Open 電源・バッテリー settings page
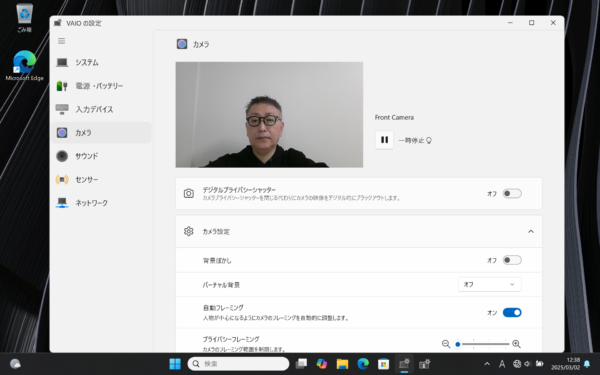 point(102,86)
